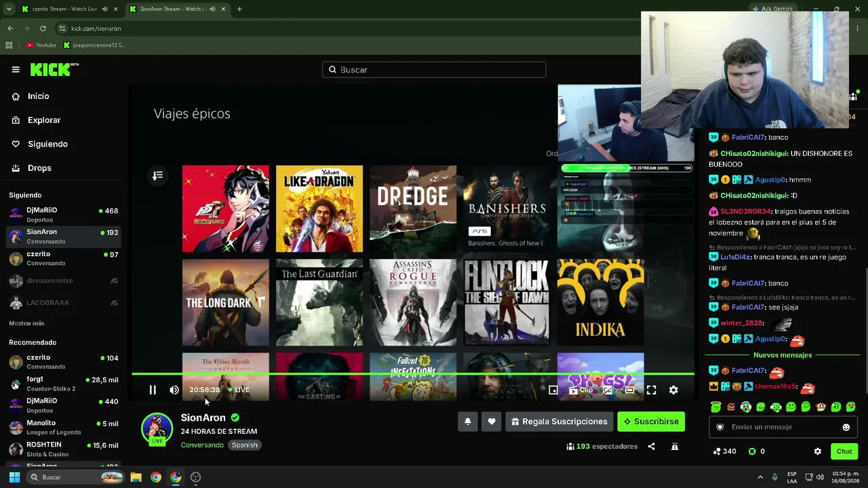Focus the Buscar search field on Kick
The width and height of the screenshot is (868, 488).
click(434, 70)
